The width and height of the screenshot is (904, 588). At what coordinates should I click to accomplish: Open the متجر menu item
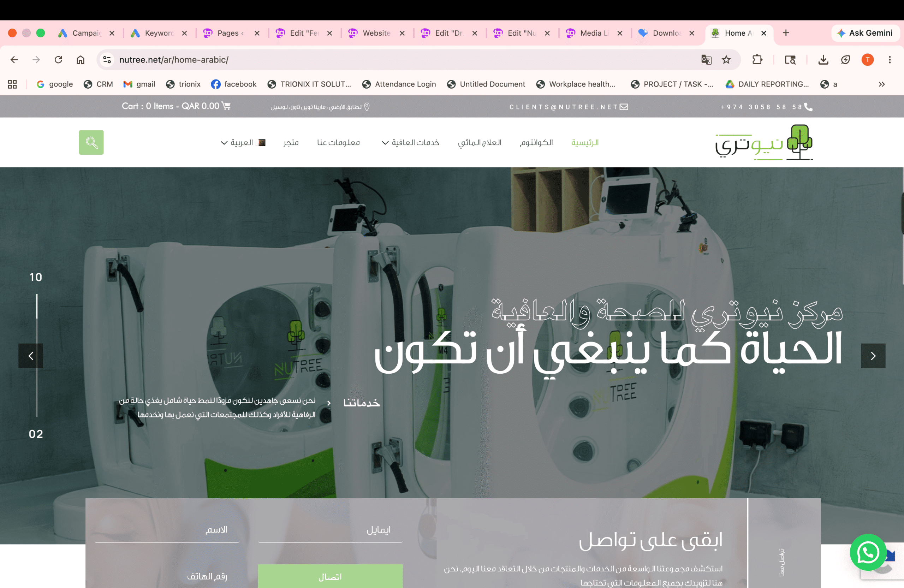pyautogui.click(x=291, y=142)
